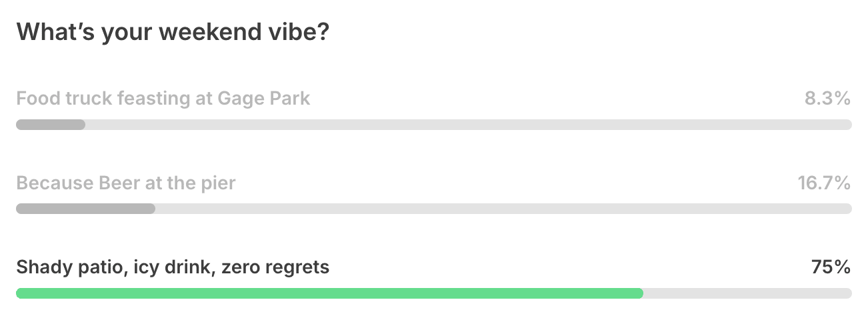Image resolution: width=868 pixels, height=316 pixels.
Task: Click the dark gray fill of the Because Beer bar
Action: pyautogui.click(x=85, y=209)
